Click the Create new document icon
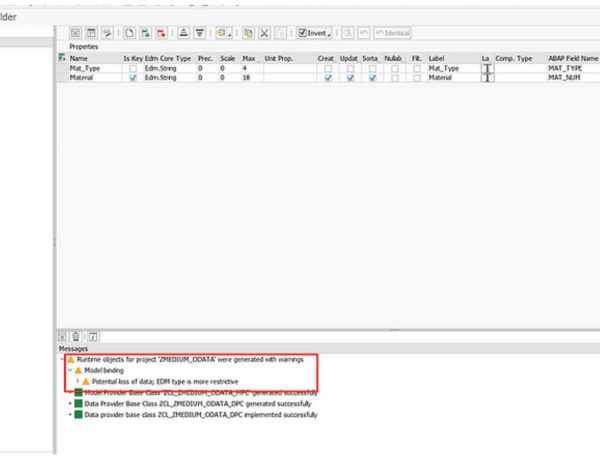600x460 pixels. click(x=129, y=33)
